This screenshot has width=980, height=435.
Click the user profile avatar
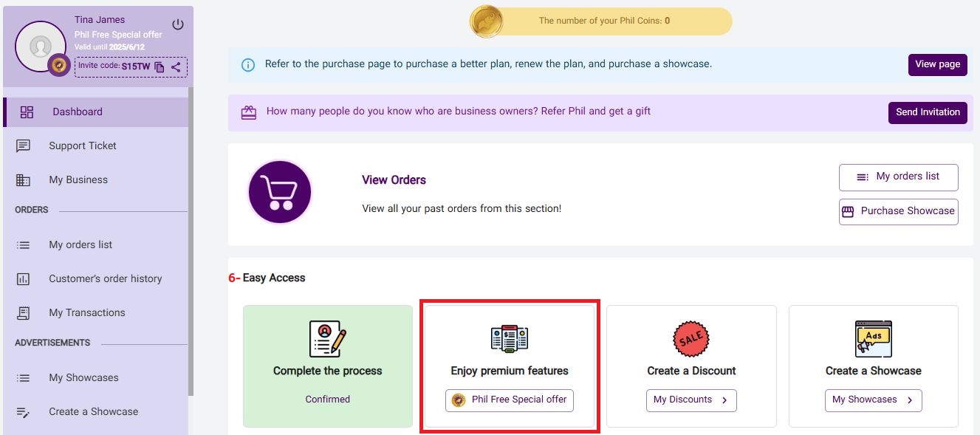pyautogui.click(x=41, y=47)
